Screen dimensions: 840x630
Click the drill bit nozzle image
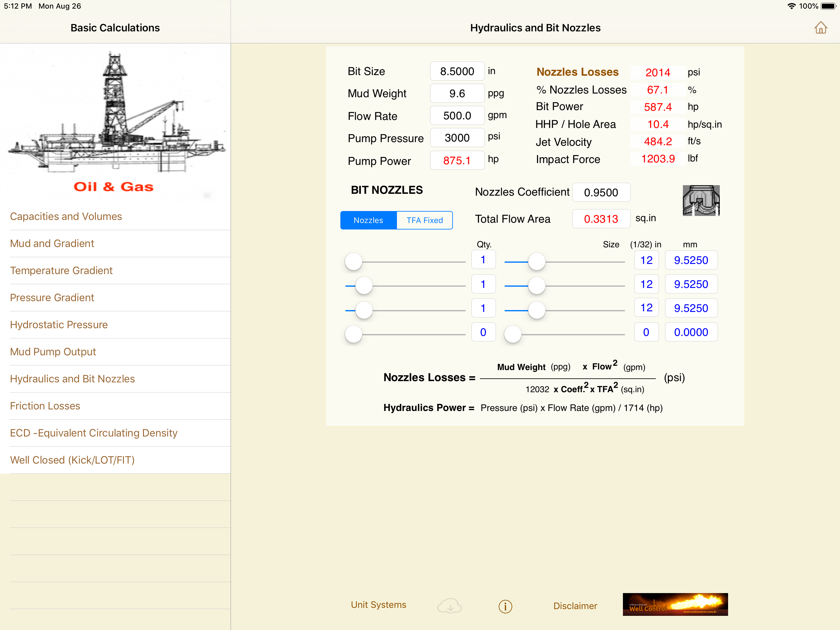(x=701, y=200)
